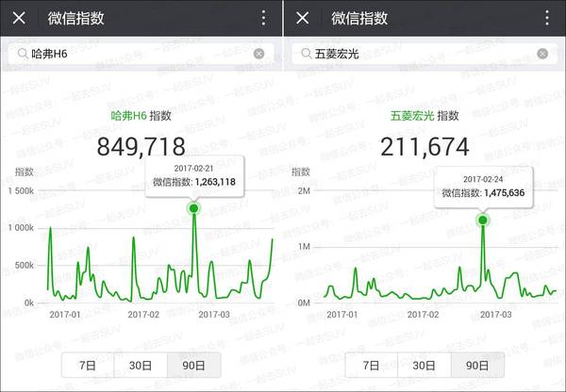The height and width of the screenshot is (392, 566).
Task: Tap the 微信指数 title on the left page
Action: (x=75, y=18)
